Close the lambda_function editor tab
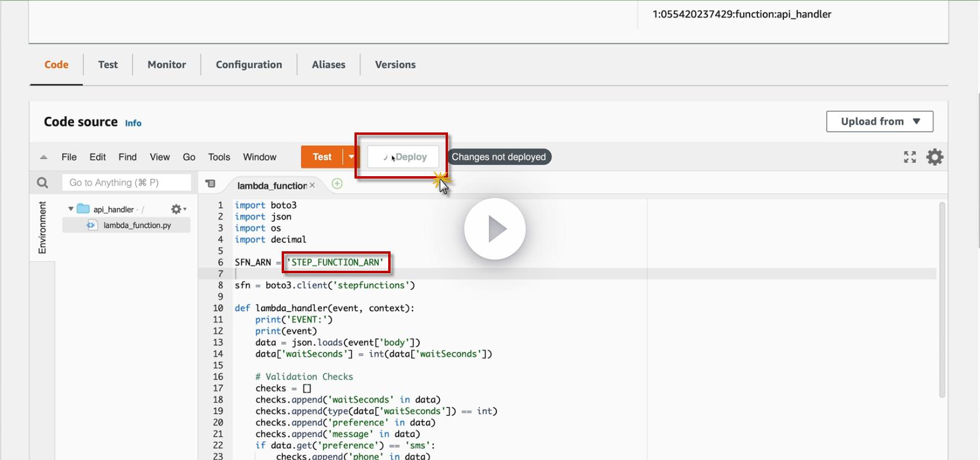This screenshot has height=460, width=980. pyautogui.click(x=312, y=185)
